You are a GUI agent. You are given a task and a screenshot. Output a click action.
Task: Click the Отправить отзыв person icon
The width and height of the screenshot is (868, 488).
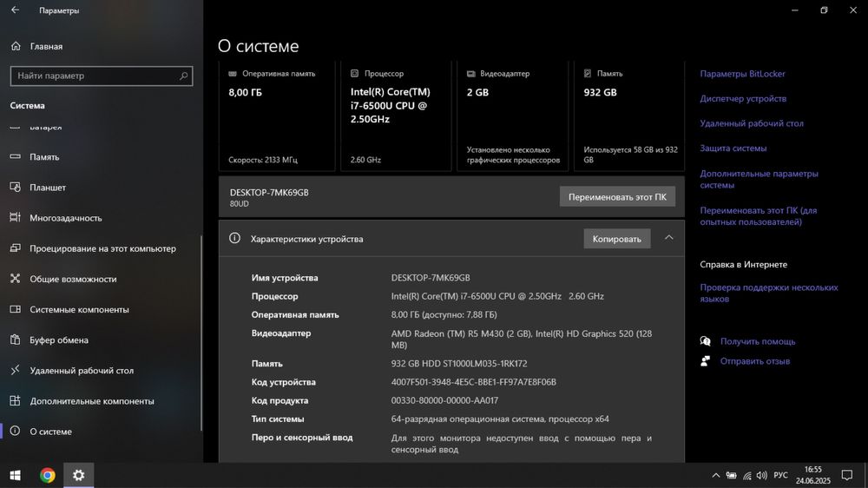click(x=705, y=361)
